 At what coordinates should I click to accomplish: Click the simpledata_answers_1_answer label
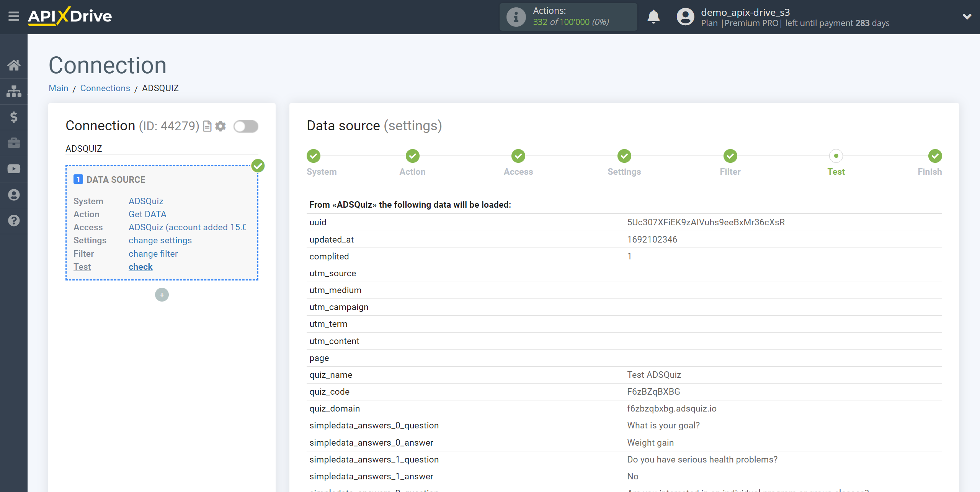pos(371,476)
